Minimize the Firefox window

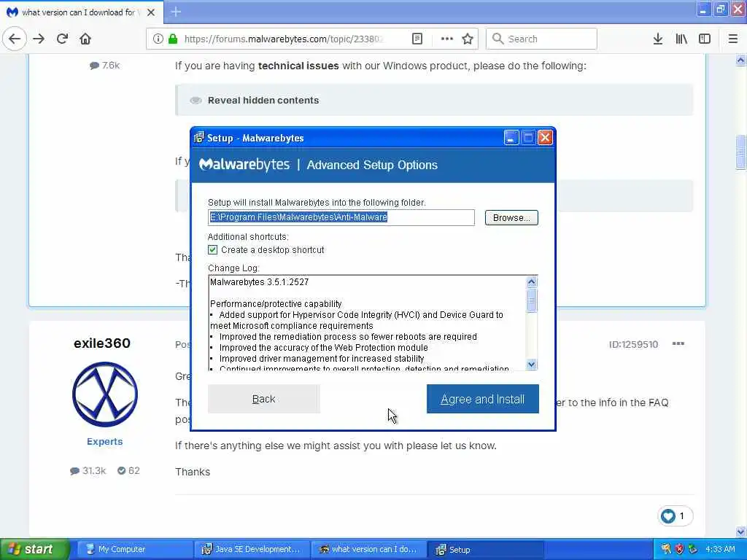tap(703, 9)
